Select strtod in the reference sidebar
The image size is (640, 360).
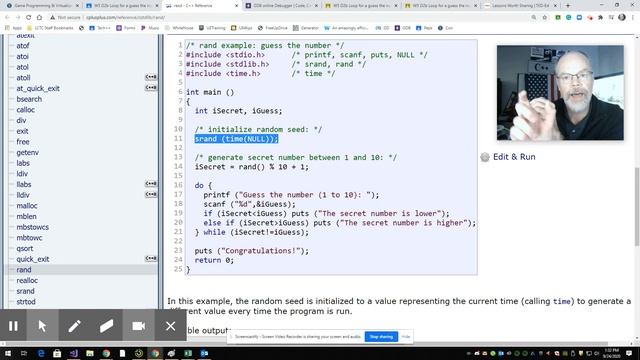point(26,302)
